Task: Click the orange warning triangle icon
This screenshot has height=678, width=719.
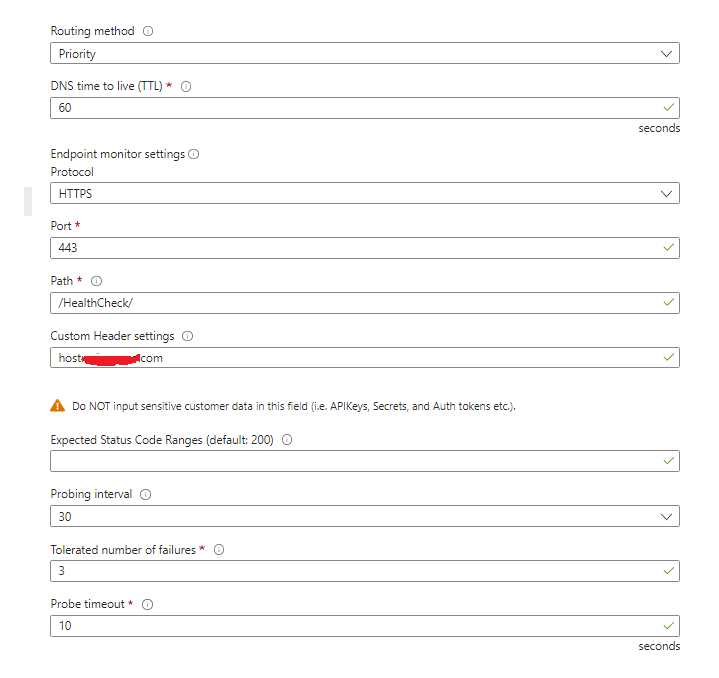Action: point(57,406)
